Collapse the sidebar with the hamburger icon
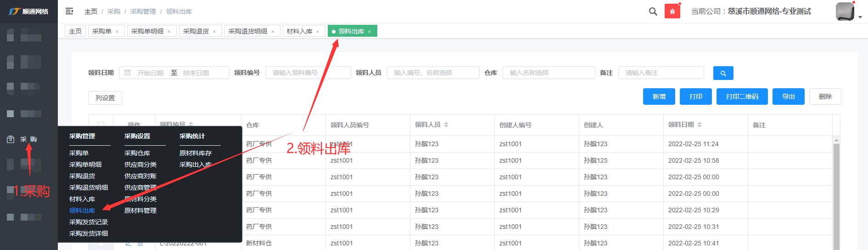 (69, 11)
